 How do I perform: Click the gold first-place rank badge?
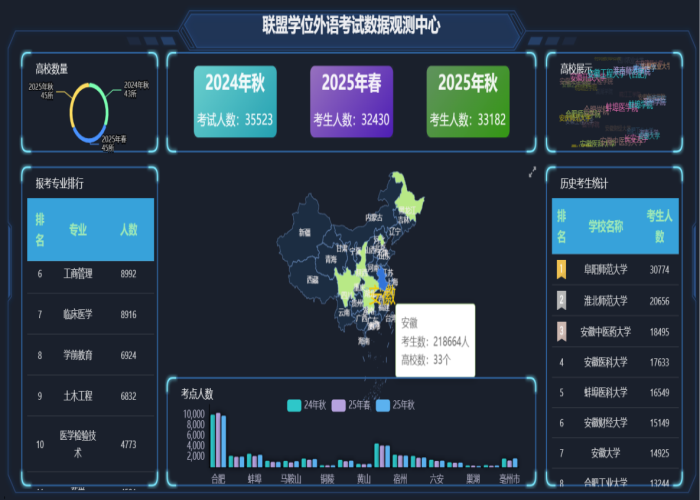click(x=562, y=269)
